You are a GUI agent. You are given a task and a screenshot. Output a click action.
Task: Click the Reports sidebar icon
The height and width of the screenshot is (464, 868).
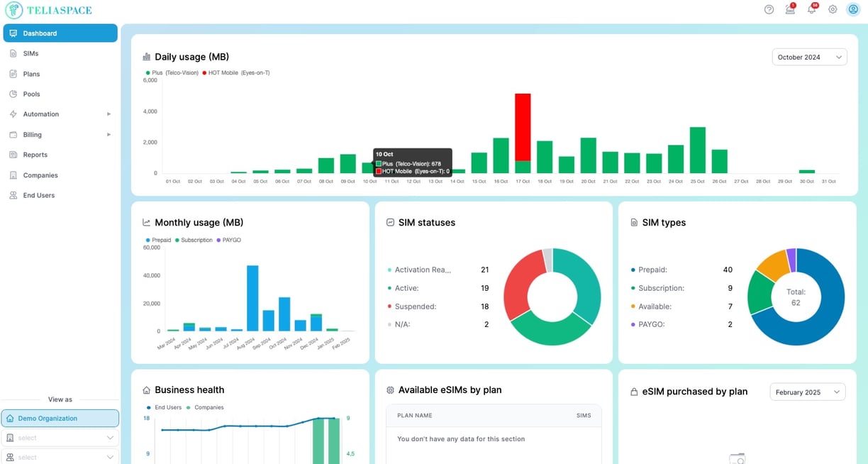click(x=13, y=155)
